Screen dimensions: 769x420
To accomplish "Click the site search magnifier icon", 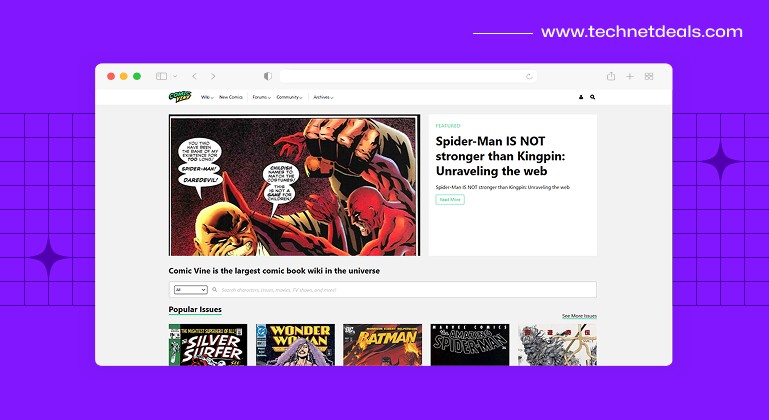I will [x=592, y=97].
